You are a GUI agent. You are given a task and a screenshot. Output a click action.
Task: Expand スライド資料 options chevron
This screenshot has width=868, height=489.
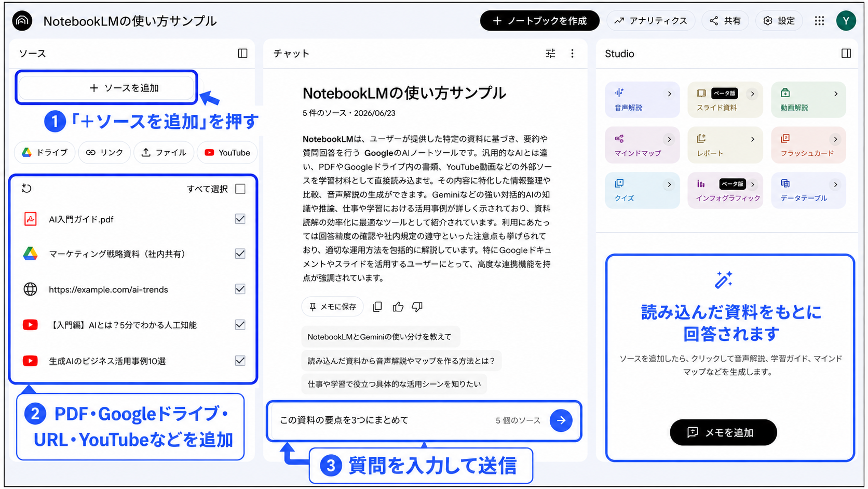tap(752, 94)
